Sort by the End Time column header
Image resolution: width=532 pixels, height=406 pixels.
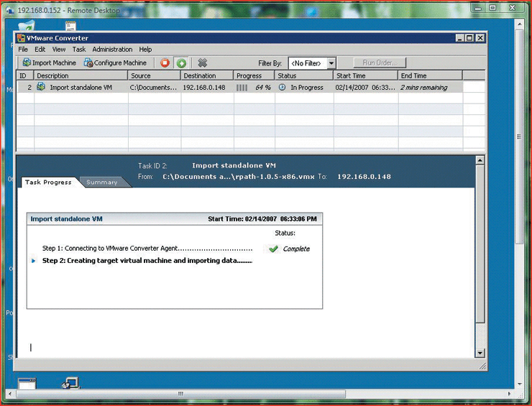(x=430, y=75)
